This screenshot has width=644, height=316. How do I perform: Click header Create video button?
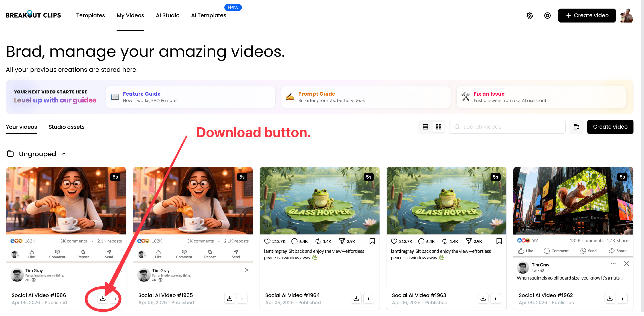pos(587,15)
